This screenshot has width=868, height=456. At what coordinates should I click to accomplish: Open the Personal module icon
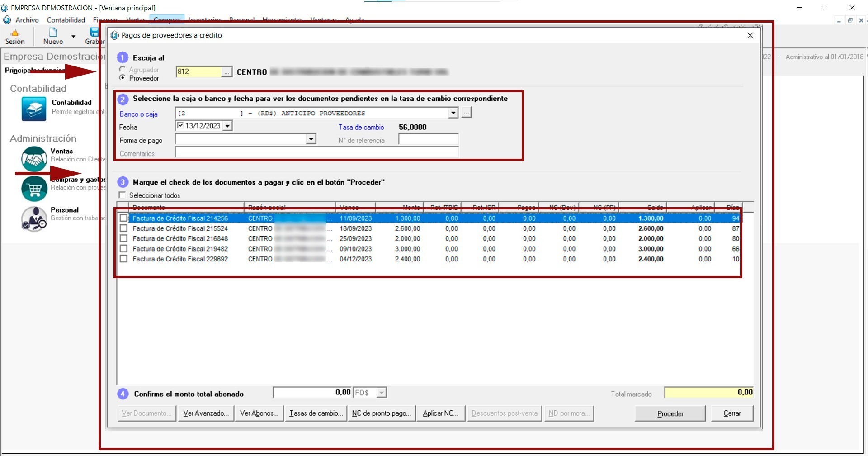point(34,218)
